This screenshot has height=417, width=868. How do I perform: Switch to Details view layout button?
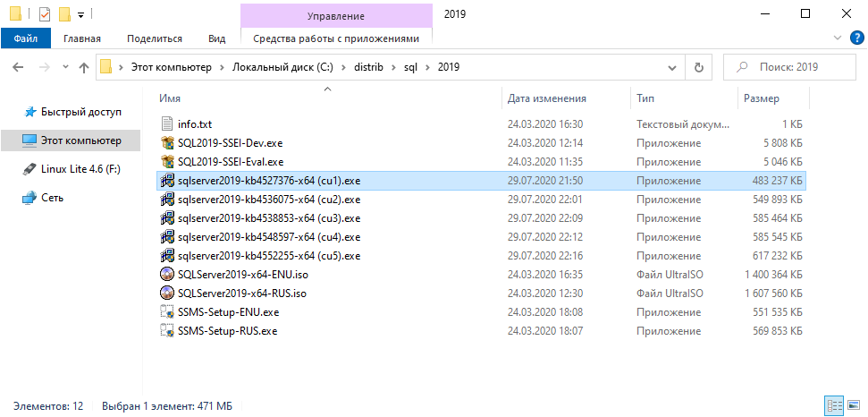(834, 406)
